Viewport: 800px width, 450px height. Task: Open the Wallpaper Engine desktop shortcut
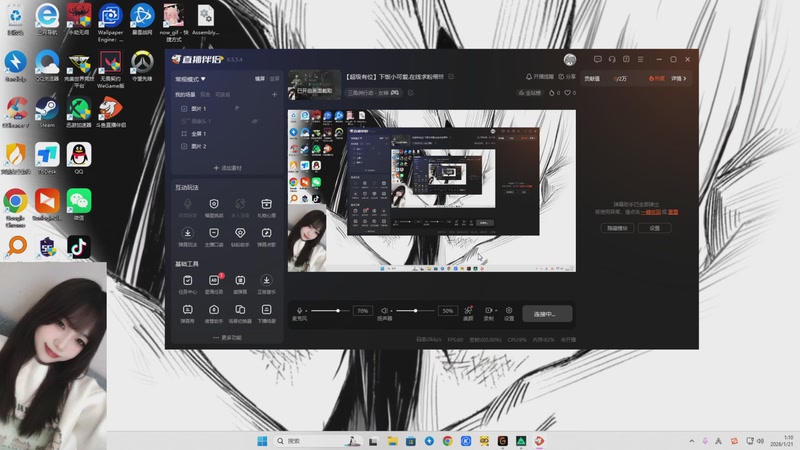110,22
